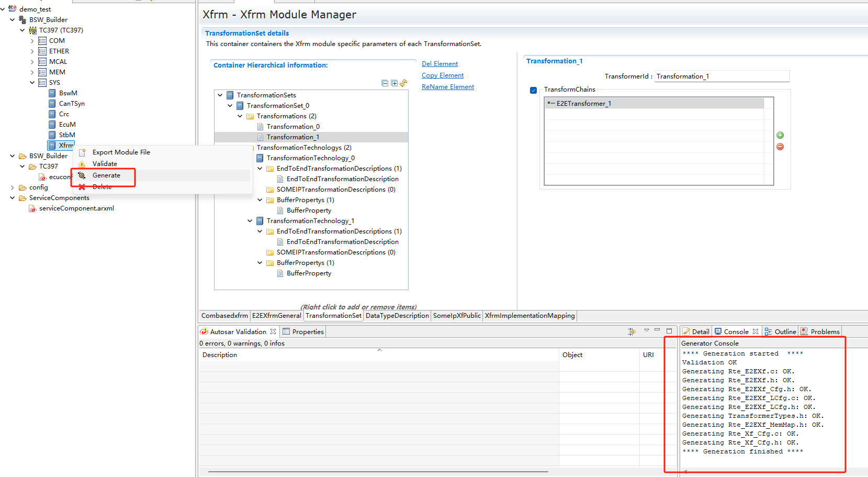
Task: Collapse the ServiceComponents folder
Action: (12, 198)
